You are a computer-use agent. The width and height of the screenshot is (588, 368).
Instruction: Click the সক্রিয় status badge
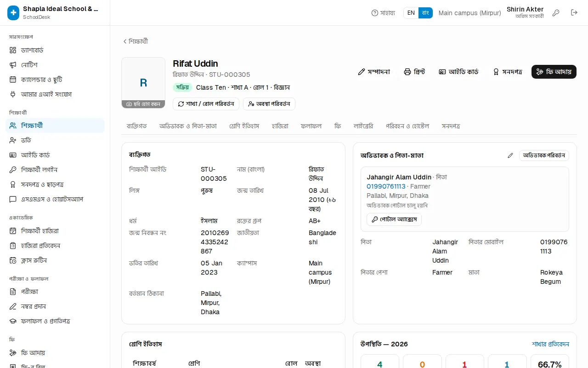click(x=182, y=87)
